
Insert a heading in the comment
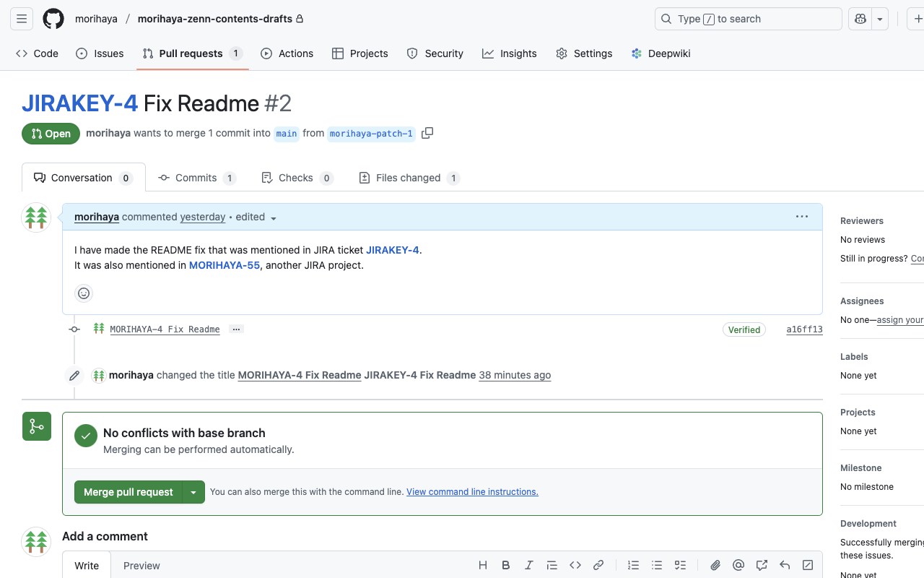pyautogui.click(x=483, y=565)
